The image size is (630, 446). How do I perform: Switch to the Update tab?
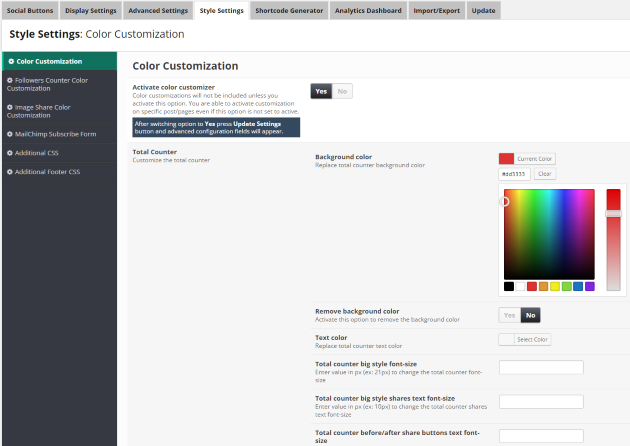483,10
